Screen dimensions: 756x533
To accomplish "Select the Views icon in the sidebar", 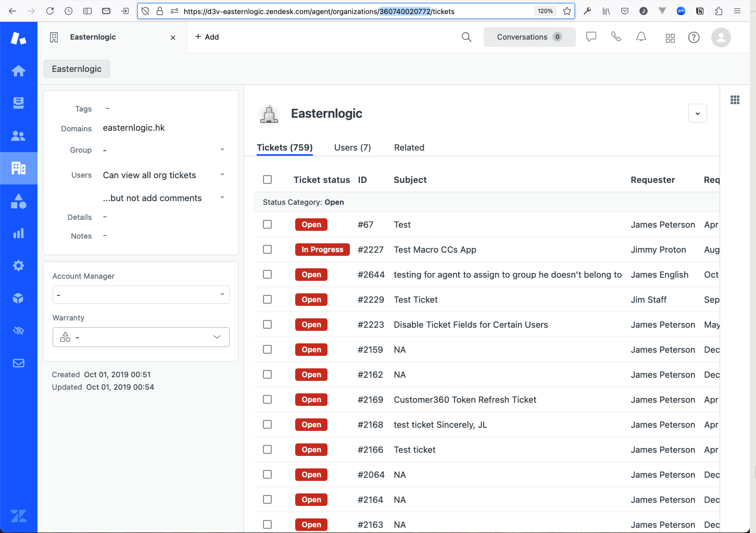I will [19, 103].
